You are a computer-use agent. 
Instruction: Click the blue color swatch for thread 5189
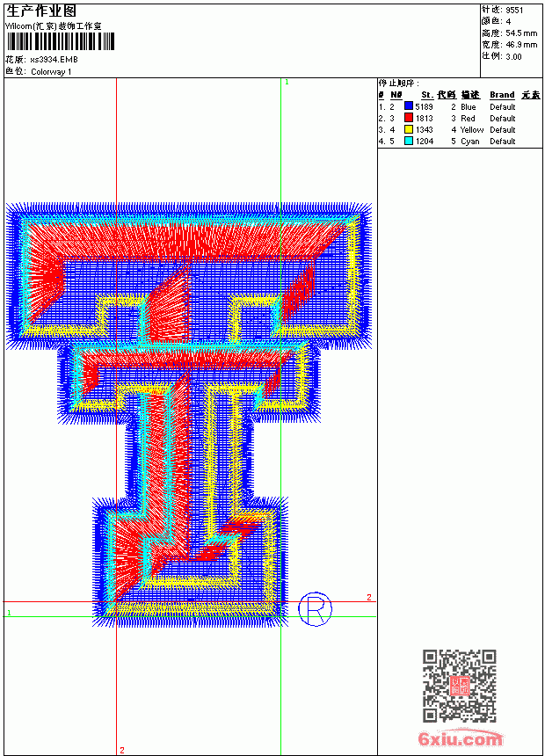(x=409, y=106)
